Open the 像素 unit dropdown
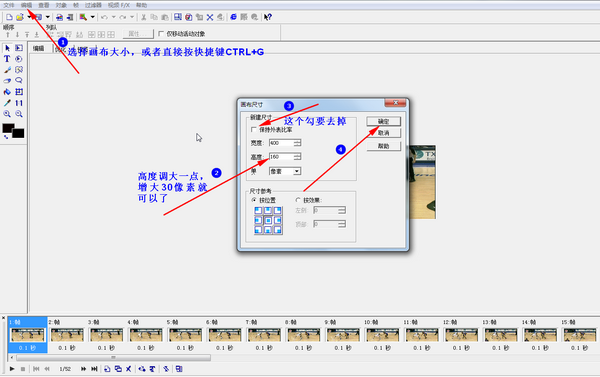Screen dimensions: 600x377 [x=285, y=171]
